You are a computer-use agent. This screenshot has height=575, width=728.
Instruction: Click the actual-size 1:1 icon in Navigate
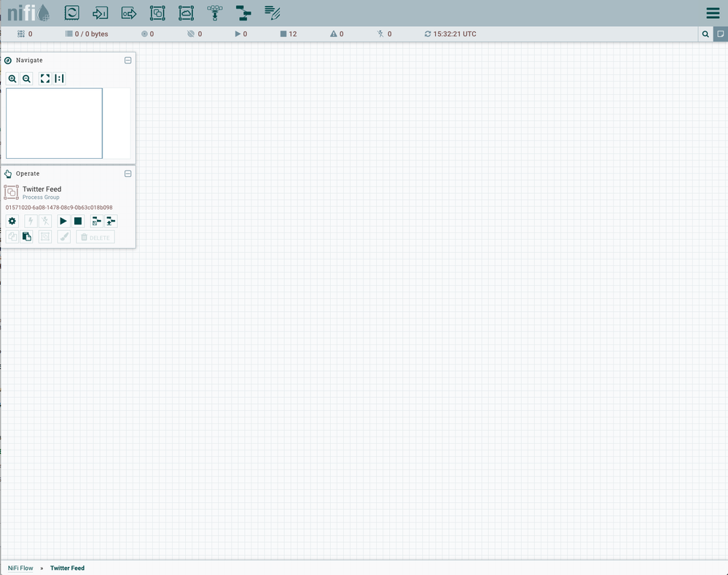coord(59,78)
